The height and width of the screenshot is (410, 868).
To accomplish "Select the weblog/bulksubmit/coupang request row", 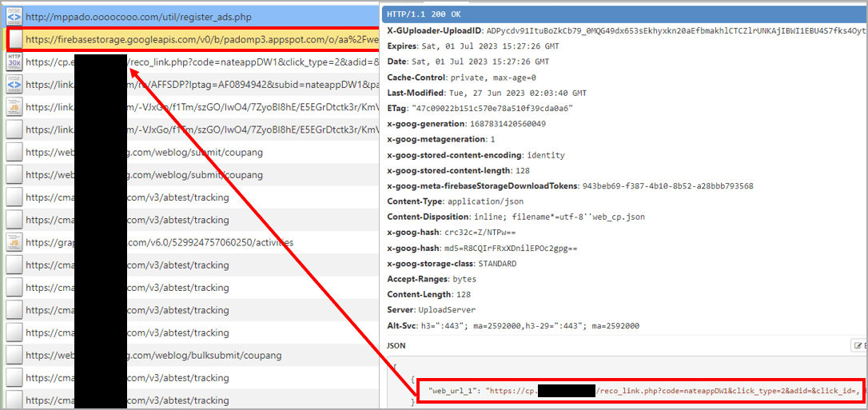I will [240, 355].
